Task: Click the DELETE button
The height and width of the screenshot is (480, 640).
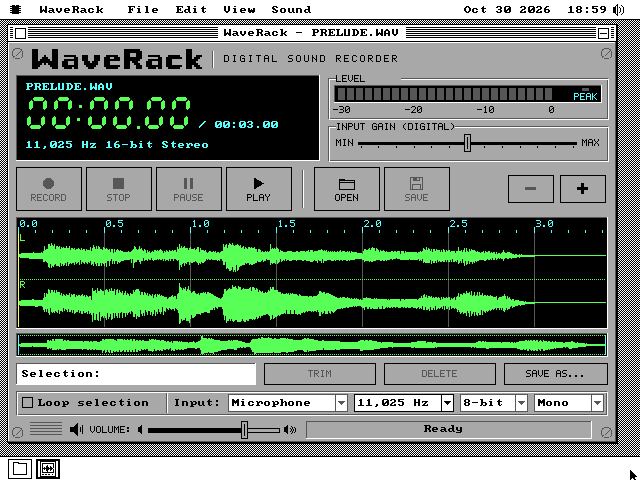Action: 440,374
